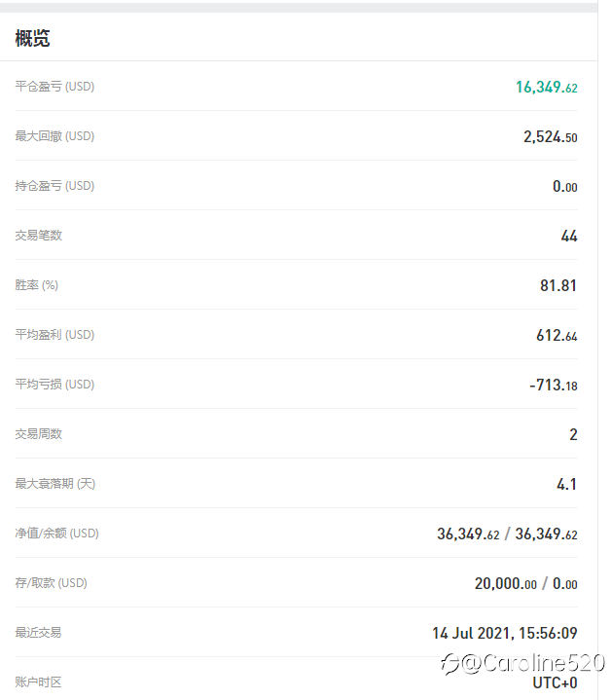Viewport: 611px width, 700px height.
Task: Click the 14 Jul 2021 latest trade timestamp
Action: pos(504,633)
